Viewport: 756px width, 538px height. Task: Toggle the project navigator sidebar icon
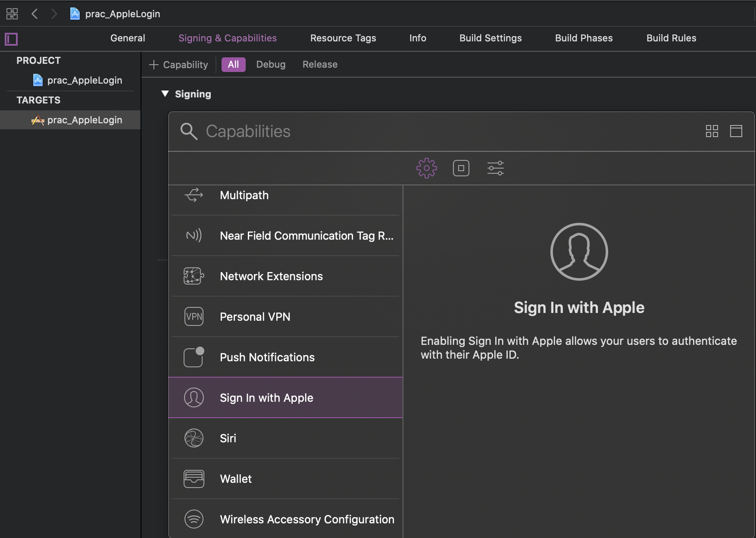point(11,39)
